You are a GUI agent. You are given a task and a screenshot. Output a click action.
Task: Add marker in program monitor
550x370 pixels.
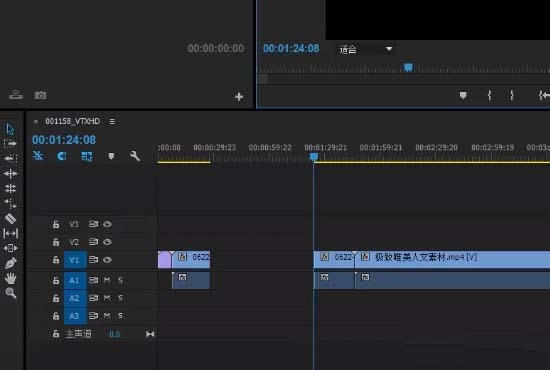(463, 95)
